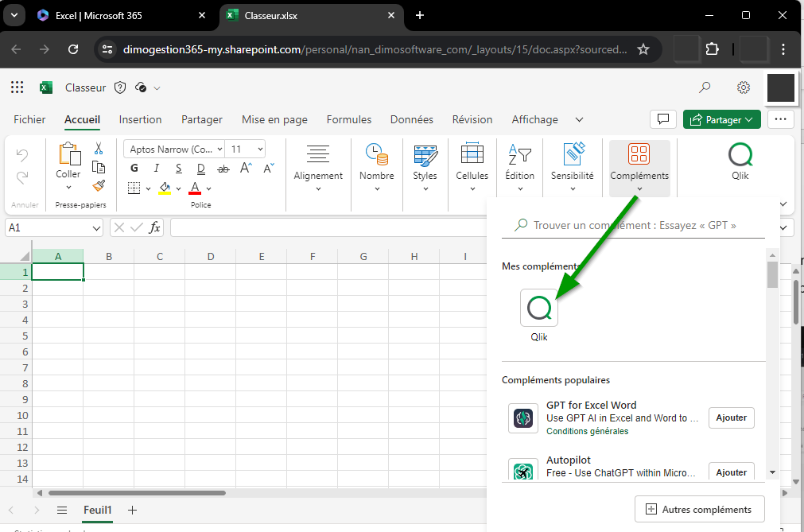Screen dimensions: 804x532
Task: Switch to the Insertion tab
Action: click(x=141, y=119)
